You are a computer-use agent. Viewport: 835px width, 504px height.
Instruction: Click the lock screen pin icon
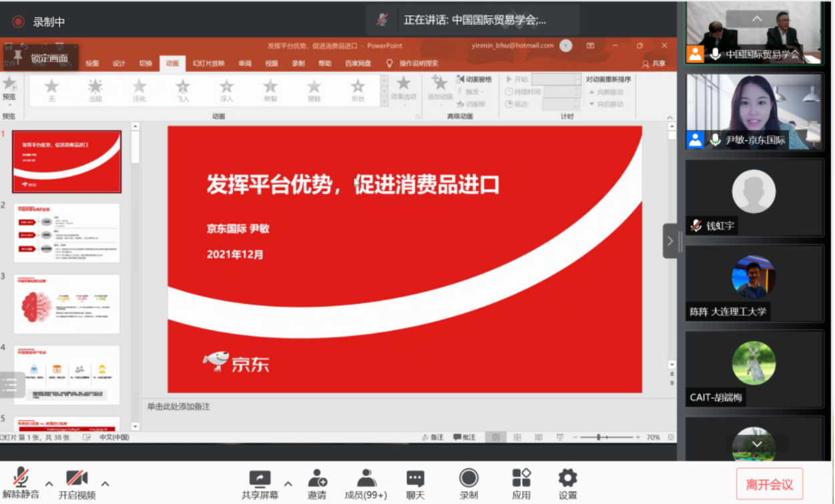18,56
